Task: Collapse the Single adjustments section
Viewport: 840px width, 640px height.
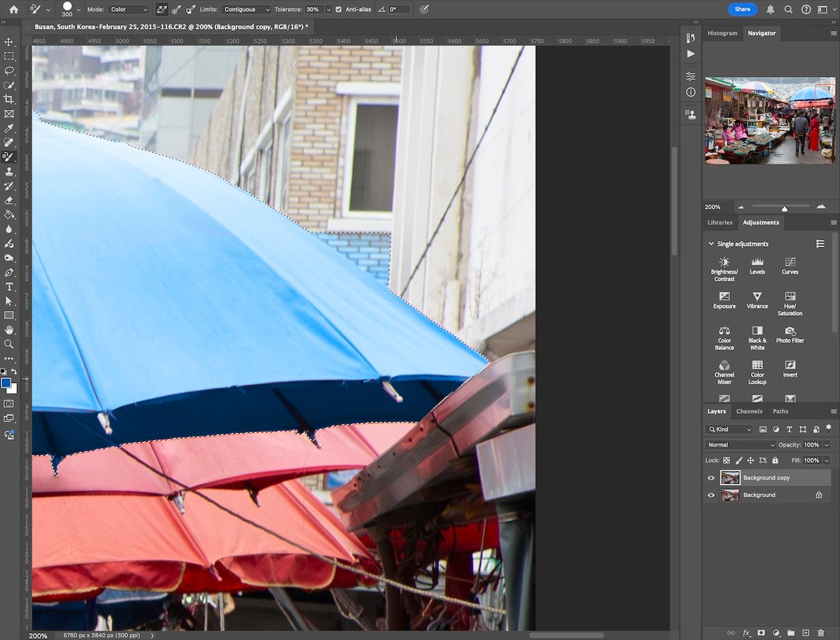Action: 712,243
